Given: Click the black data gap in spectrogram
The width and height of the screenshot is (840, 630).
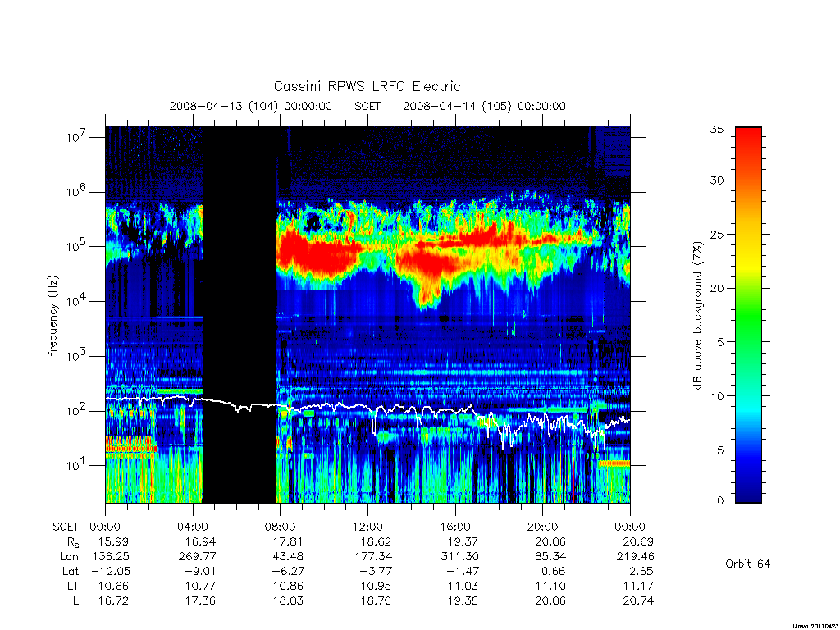Looking at the screenshot, I should click(239, 314).
